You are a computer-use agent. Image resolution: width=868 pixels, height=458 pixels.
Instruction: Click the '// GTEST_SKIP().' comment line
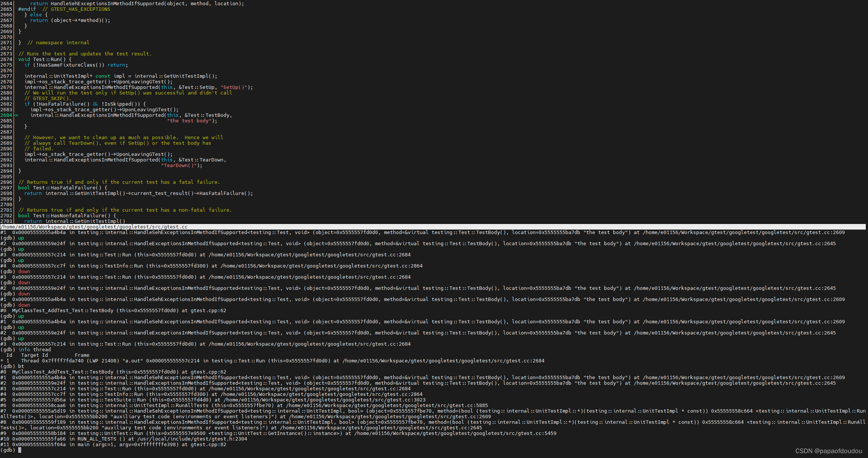[x=48, y=99]
